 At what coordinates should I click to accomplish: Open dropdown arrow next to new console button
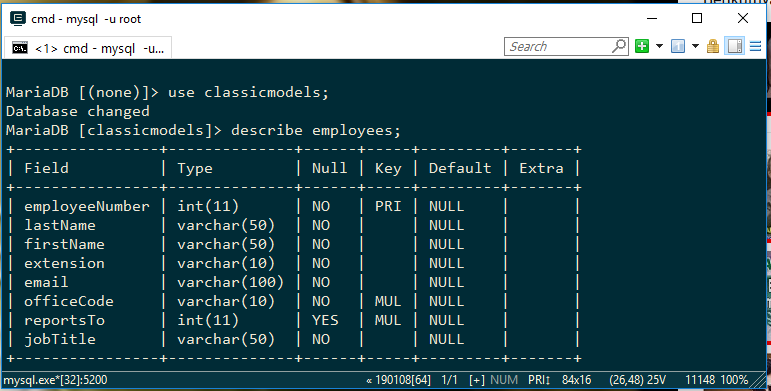pyautogui.click(x=659, y=46)
